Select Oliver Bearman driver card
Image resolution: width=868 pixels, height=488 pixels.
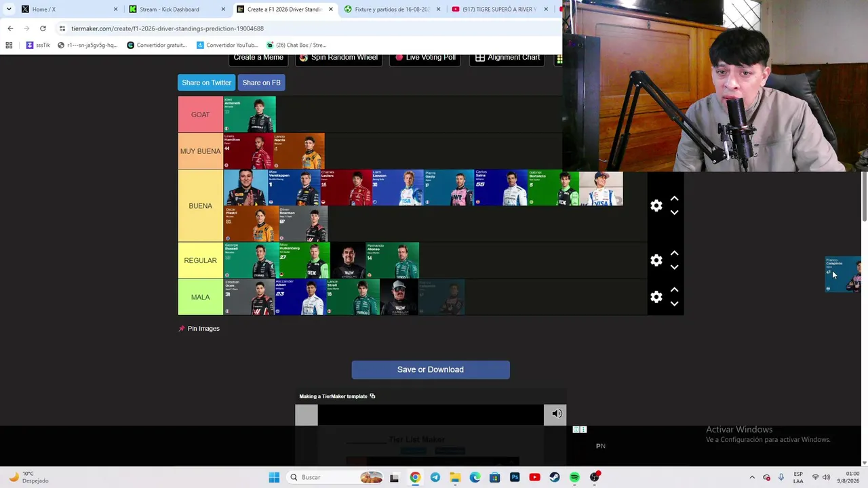coord(303,224)
